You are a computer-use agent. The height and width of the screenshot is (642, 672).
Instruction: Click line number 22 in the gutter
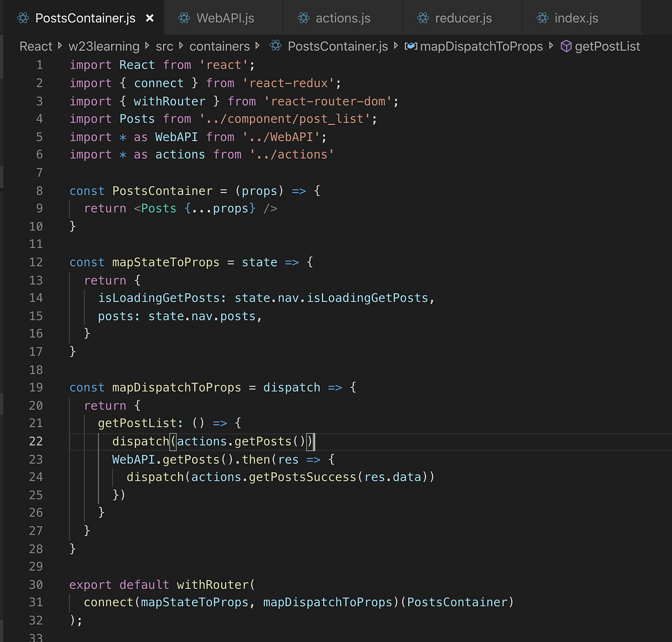36,441
